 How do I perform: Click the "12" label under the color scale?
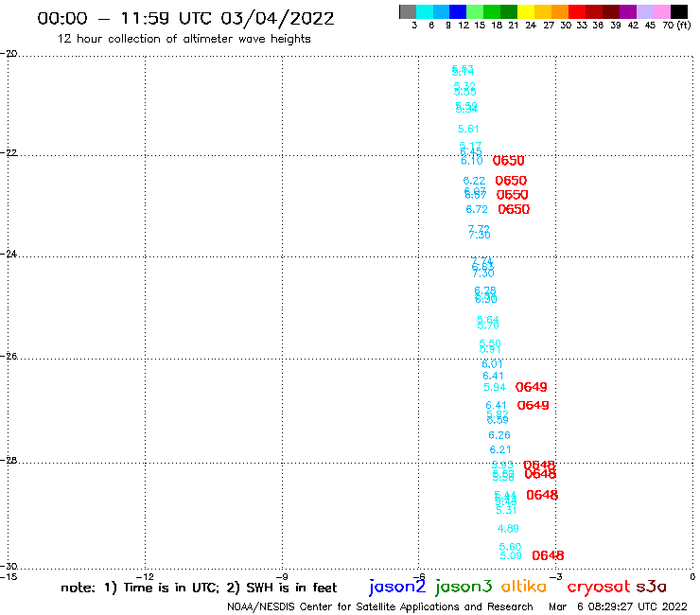(464, 26)
